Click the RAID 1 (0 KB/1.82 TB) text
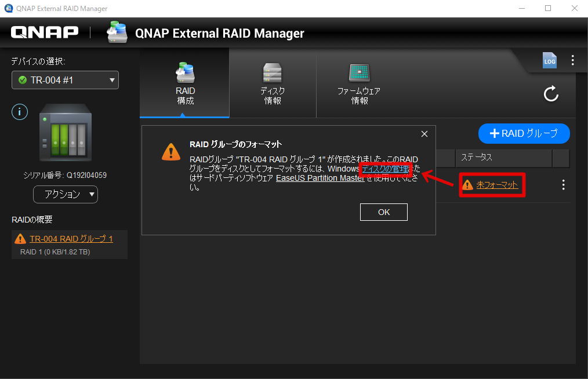 coord(55,252)
